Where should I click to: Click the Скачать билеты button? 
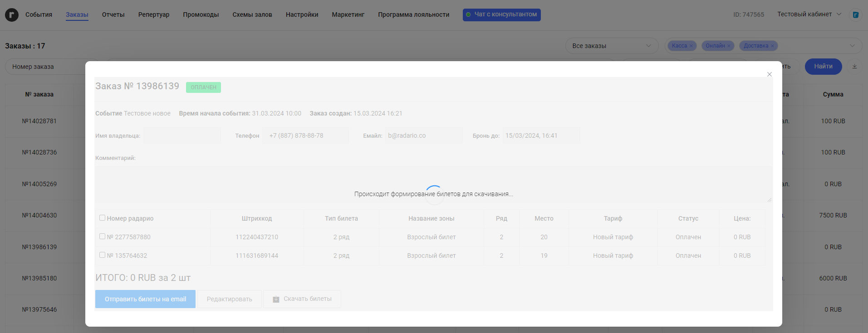click(x=302, y=299)
